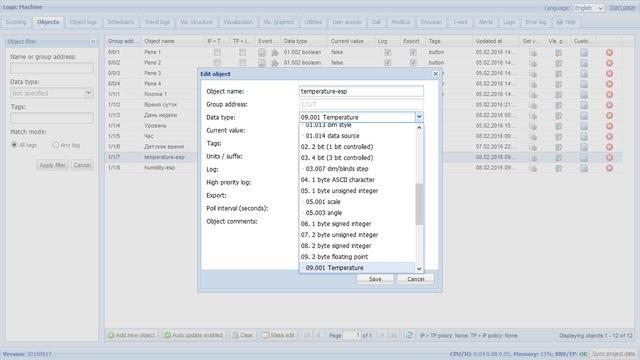640x360 pixels.
Task: Go to first page of objects
Action: [x=307, y=335]
